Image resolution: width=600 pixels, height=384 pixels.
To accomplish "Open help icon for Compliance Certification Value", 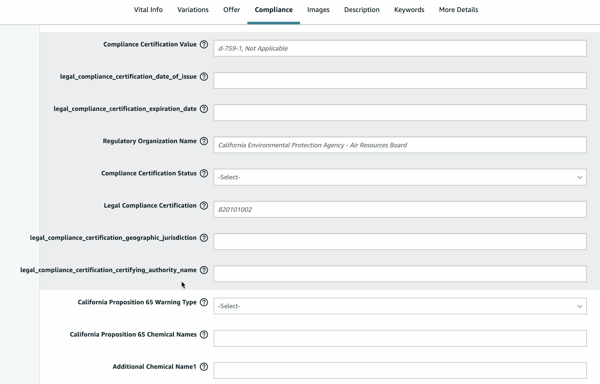I will pos(204,44).
